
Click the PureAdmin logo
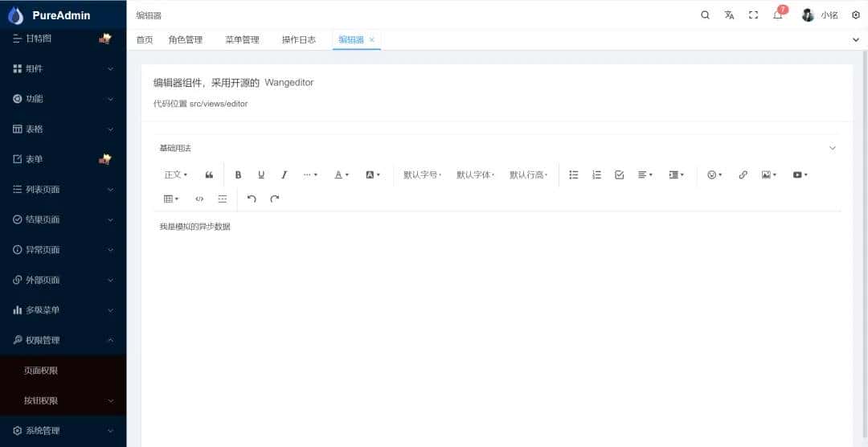coord(49,15)
